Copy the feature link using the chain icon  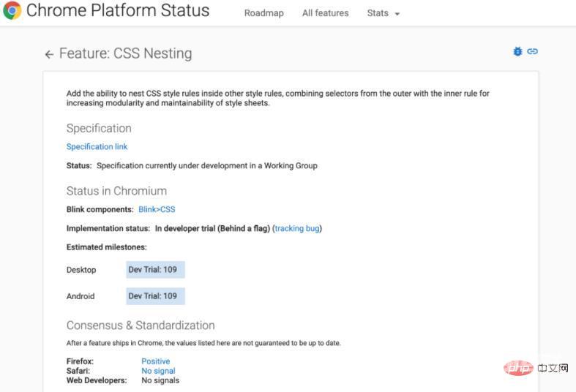click(533, 51)
